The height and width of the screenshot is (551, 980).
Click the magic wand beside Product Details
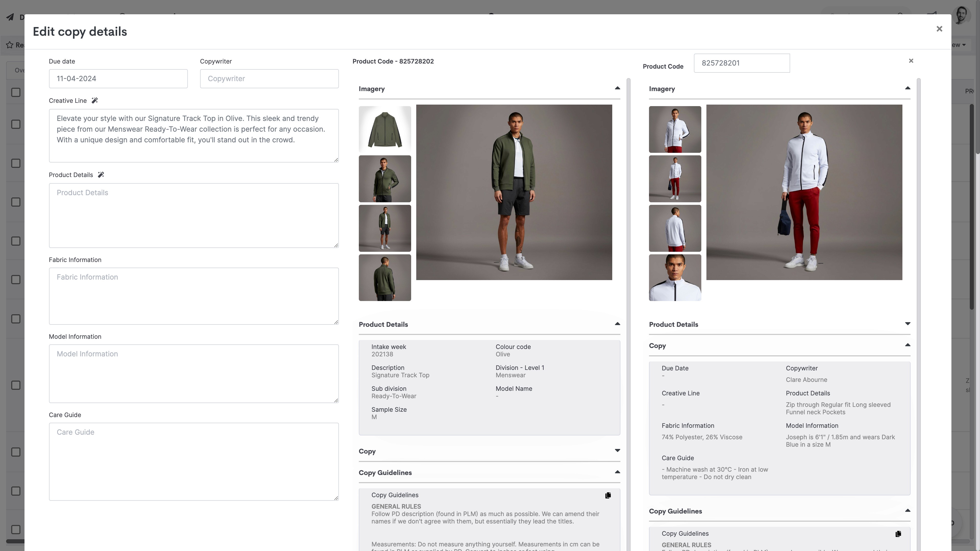[x=101, y=174]
